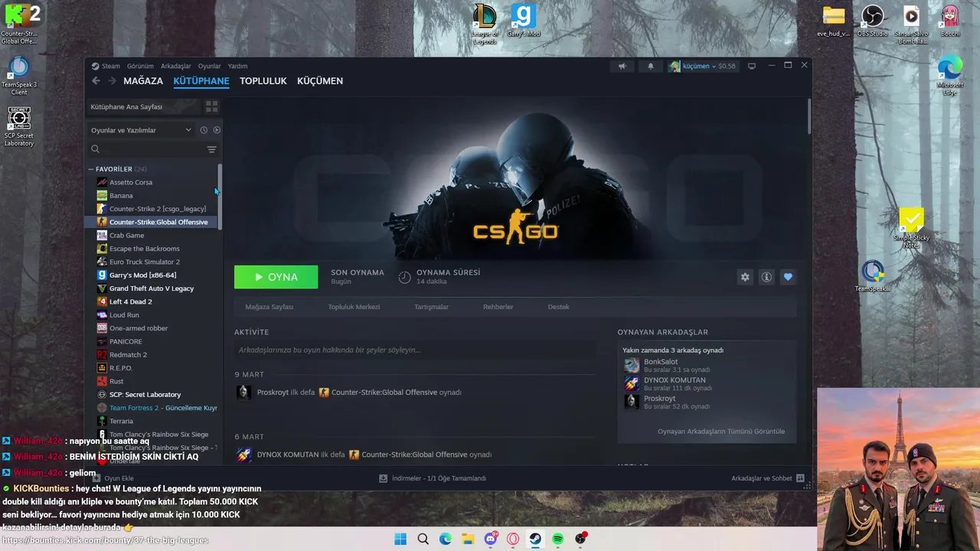Toggle CS:GO favorite heart icon
This screenshot has height=551, width=980.
tap(788, 277)
